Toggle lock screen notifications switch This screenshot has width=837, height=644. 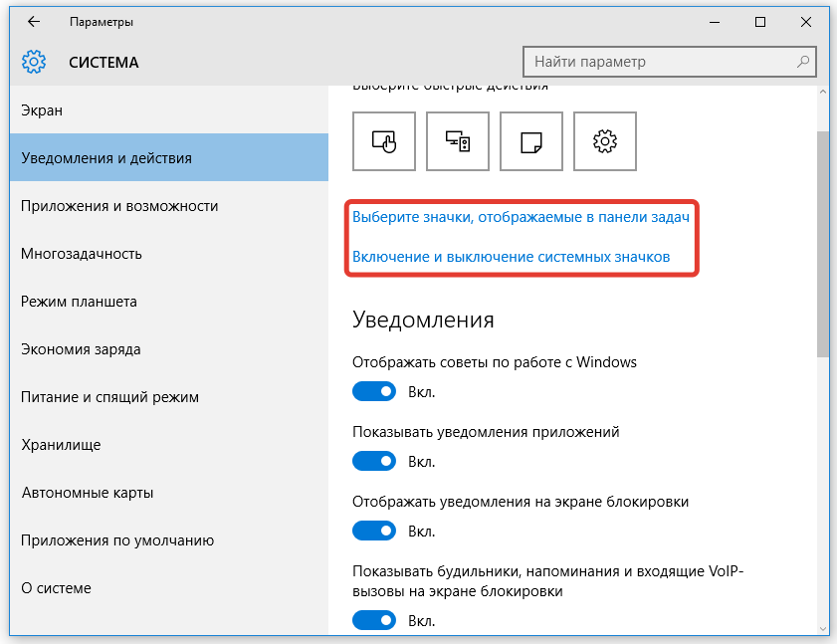[x=374, y=532]
